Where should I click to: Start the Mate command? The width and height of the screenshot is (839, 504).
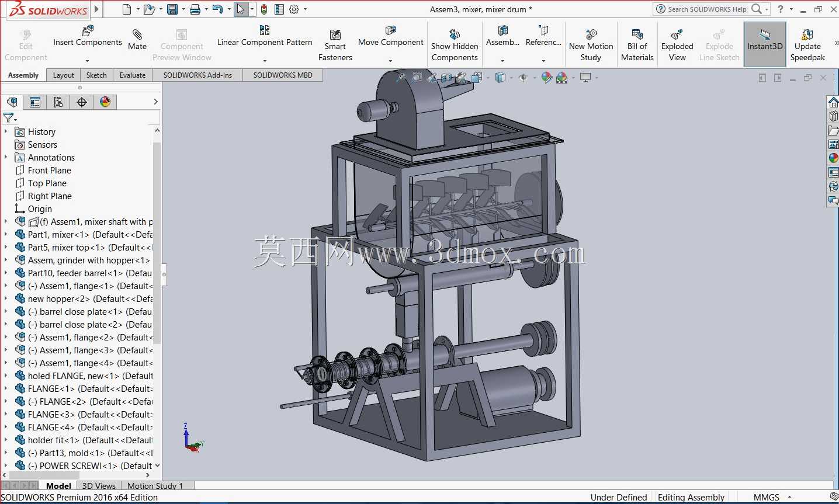pos(137,40)
